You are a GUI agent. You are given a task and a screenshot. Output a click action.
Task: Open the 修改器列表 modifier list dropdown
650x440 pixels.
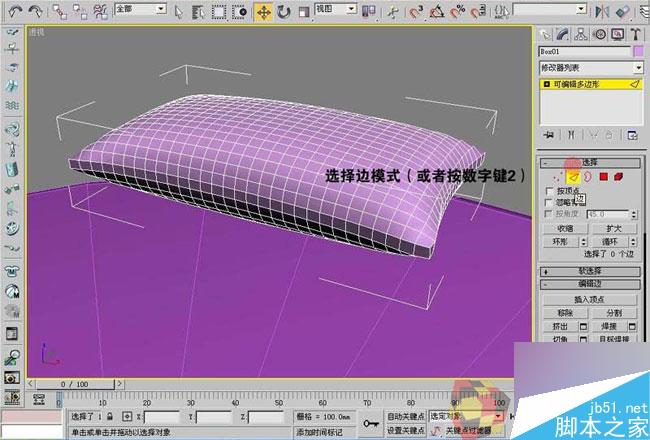(x=591, y=68)
